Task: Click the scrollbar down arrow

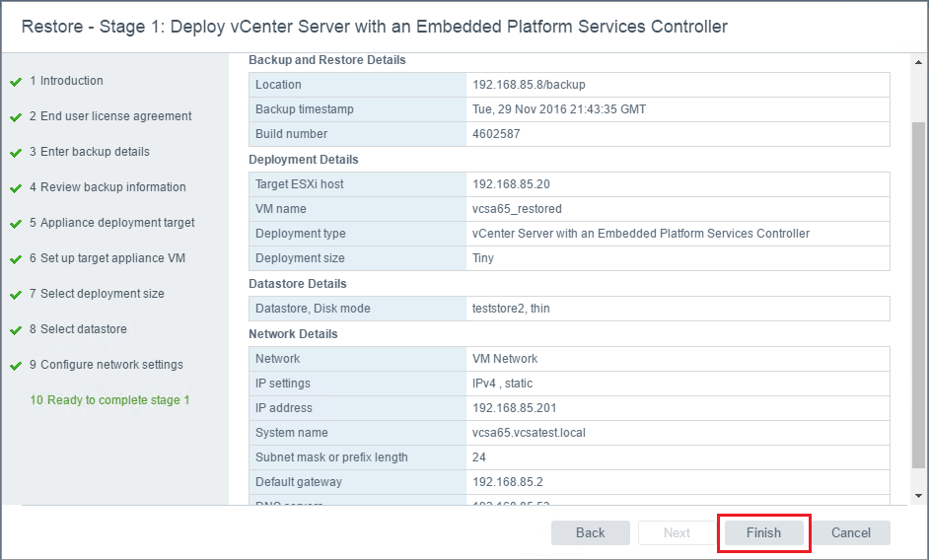Action: click(x=919, y=496)
